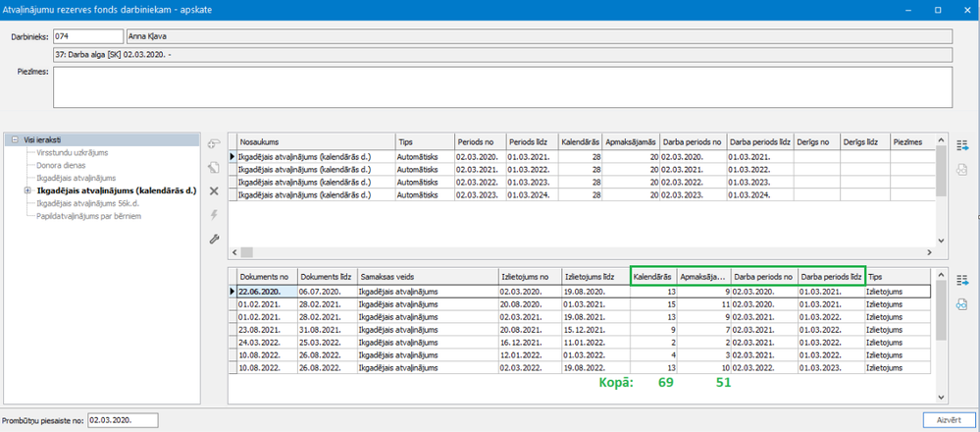Click the topmost icon in the middle toolbar
The width and height of the screenshot is (980, 432).
[x=214, y=144]
